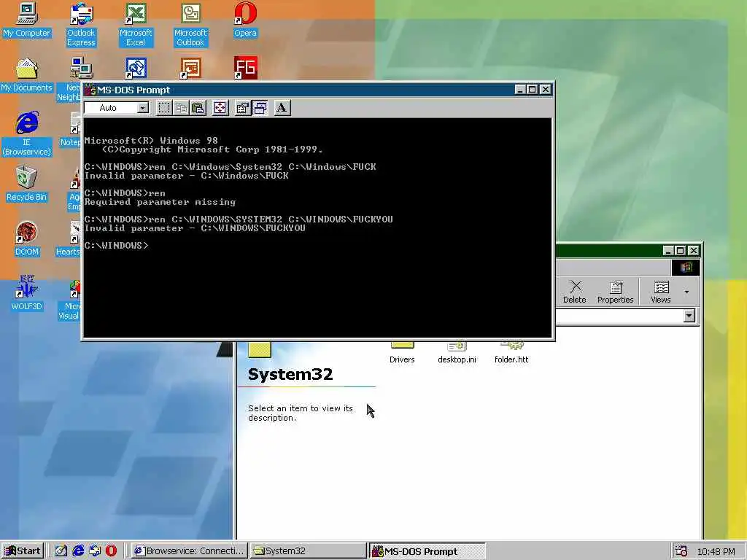The image size is (747, 560).
Task: Open Properties from MS-DOS Prompt toolbar
Action: point(243,108)
